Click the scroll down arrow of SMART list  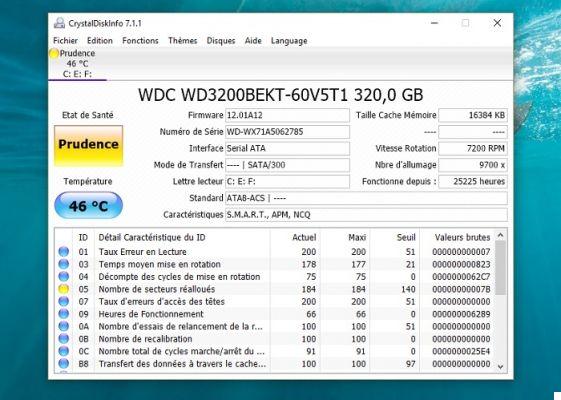pos(501,367)
